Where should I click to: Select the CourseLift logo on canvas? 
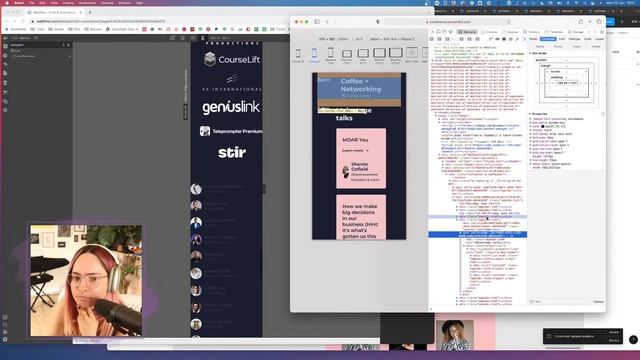(232, 59)
